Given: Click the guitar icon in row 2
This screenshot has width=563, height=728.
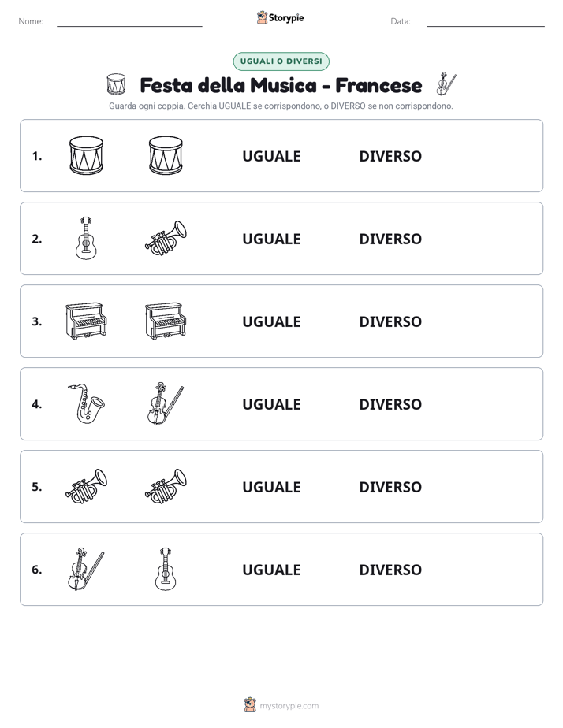Looking at the screenshot, I should tap(86, 238).
